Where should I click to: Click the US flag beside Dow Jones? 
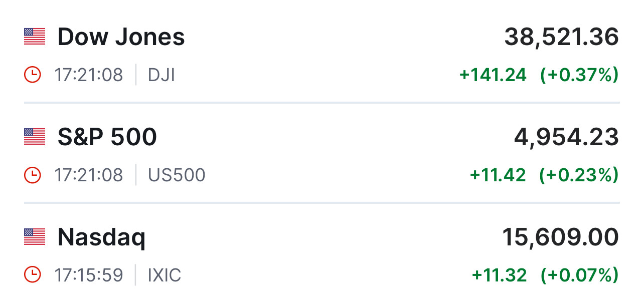click(x=35, y=37)
